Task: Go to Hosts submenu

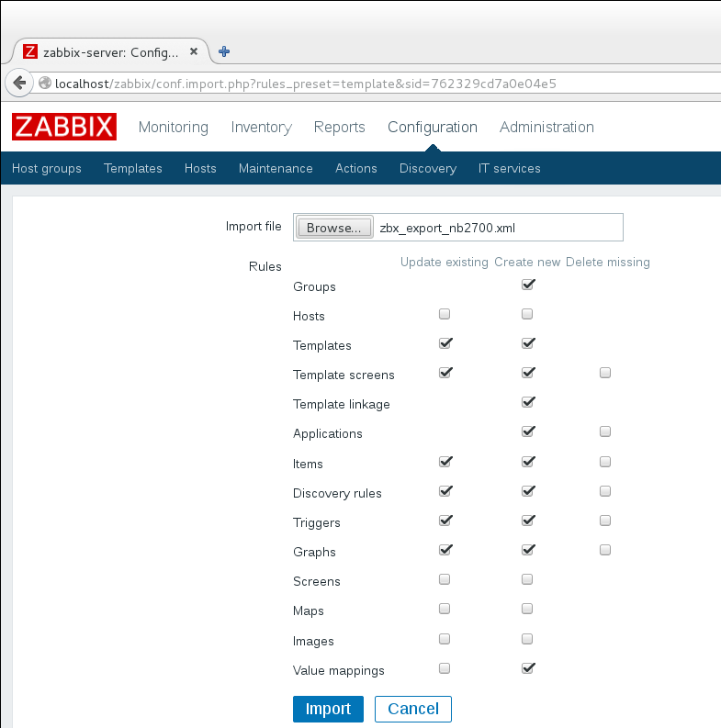Action: click(x=200, y=168)
